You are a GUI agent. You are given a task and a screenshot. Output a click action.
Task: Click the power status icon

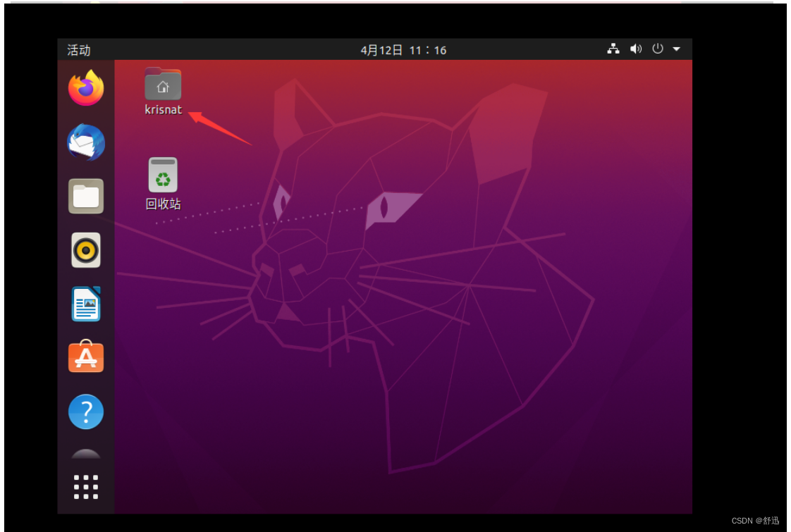point(656,49)
